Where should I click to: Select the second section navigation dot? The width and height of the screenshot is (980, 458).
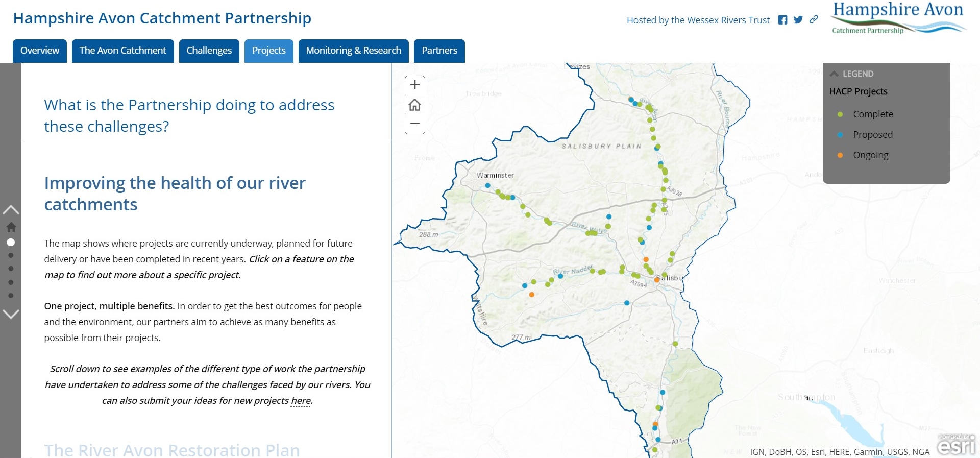[11, 255]
